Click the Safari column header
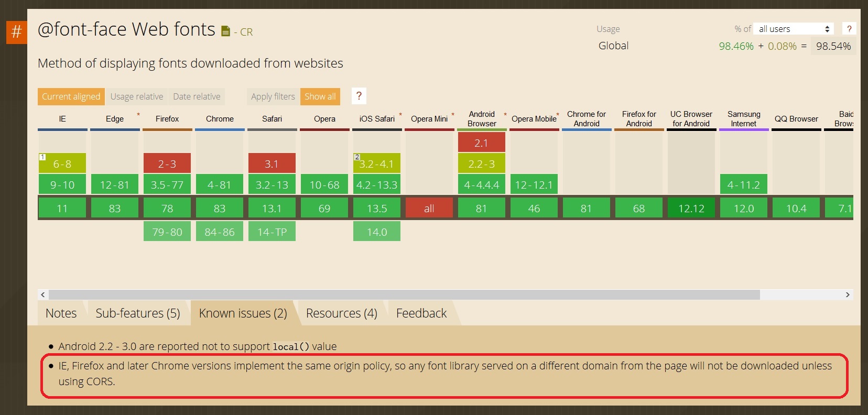This screenshot has height=415, width=868. click(272, 119)
